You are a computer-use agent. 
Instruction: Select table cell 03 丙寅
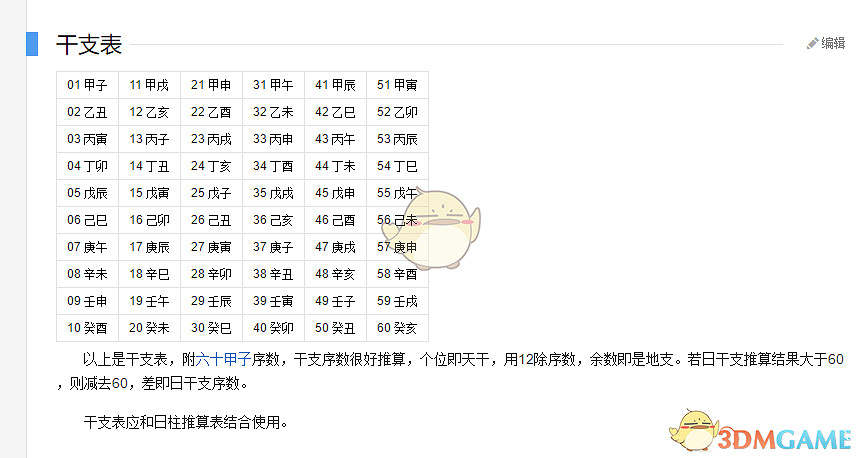pos(87,139)
